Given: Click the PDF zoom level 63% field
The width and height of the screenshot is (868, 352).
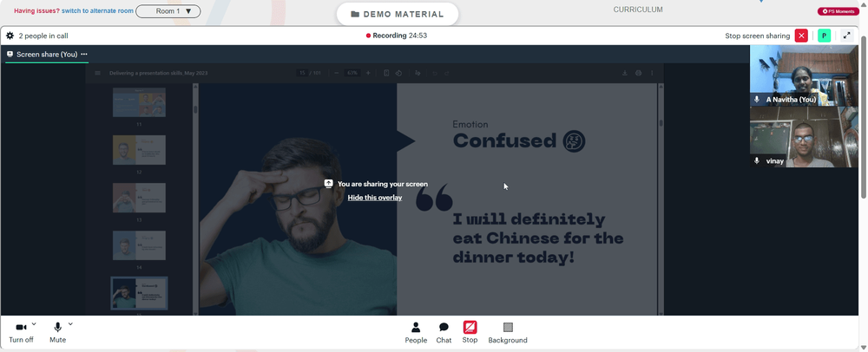Looking at the screenshot, I should click(352, 73).
